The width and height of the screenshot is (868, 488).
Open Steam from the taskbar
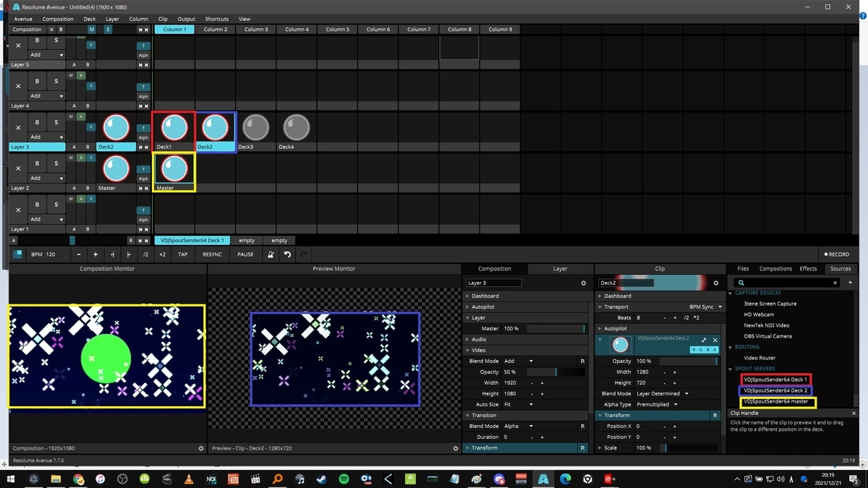(x=322, y=479)
